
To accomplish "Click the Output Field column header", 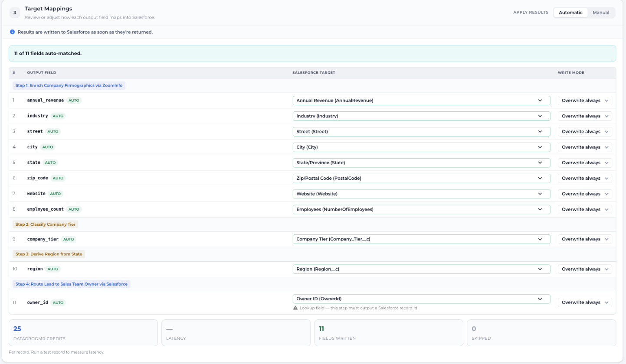I will 42,73.
